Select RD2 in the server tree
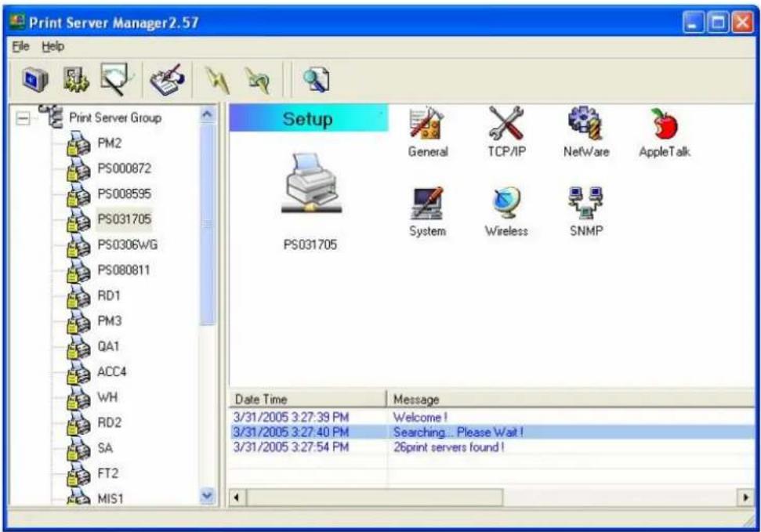This screenshot has width=761, height=532. pyautogui.click(x=109, y=422)
